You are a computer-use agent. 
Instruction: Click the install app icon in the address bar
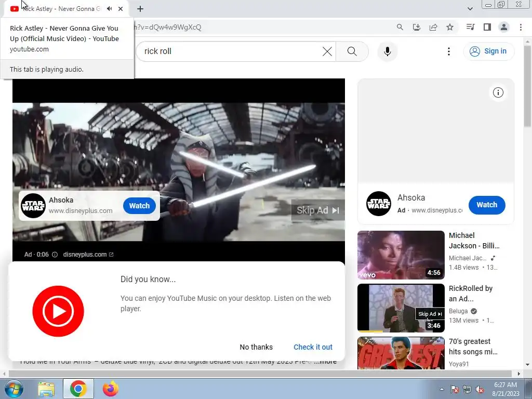pos(416,27)
